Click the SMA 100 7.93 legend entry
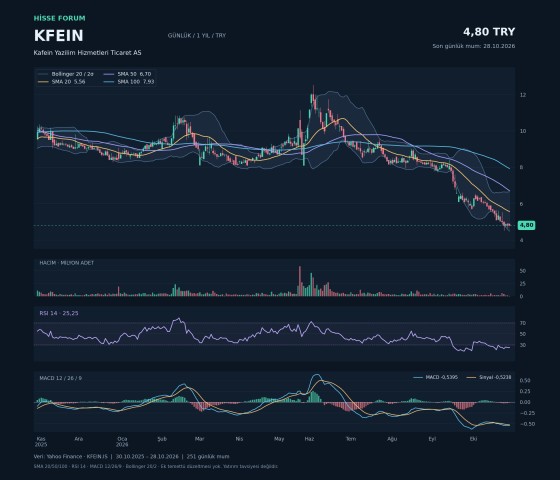 coord(129,82)
